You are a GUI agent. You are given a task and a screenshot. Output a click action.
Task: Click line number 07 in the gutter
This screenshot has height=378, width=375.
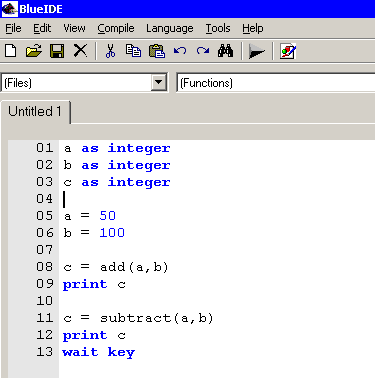[45, 250]
